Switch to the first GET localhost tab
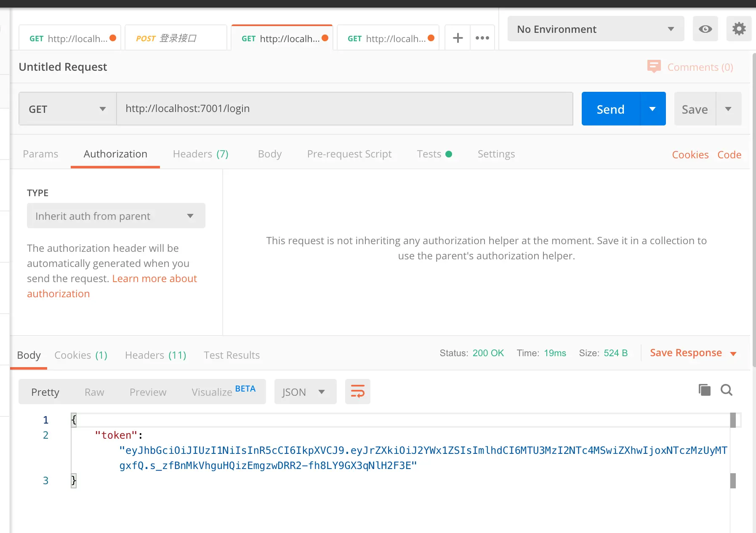Image resolution: width=756 pixels, height=533 pixels. pos(70,38)
